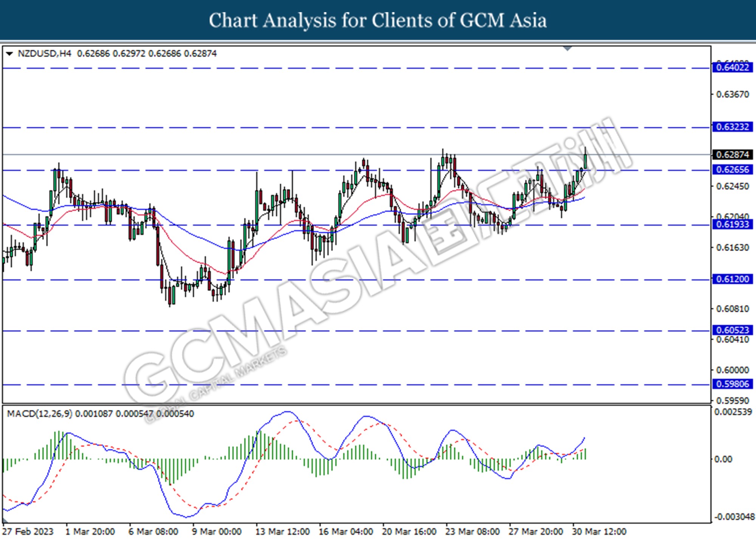Click the 30 Mar 12:00 time label
756x540 pixels.
tap(600, 531)
